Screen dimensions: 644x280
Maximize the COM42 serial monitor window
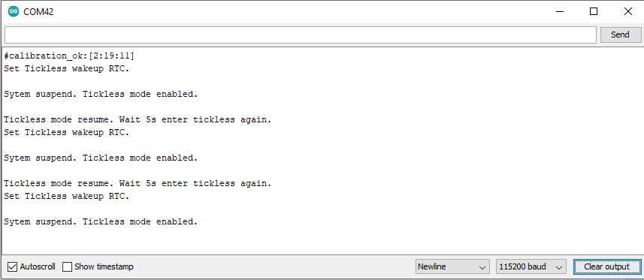tap(594, 11)
